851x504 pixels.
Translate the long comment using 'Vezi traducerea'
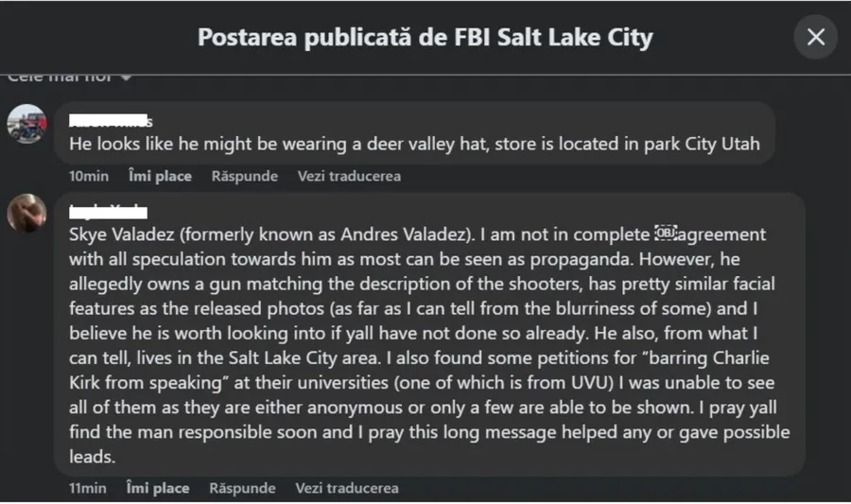click(x=347, y=488)
